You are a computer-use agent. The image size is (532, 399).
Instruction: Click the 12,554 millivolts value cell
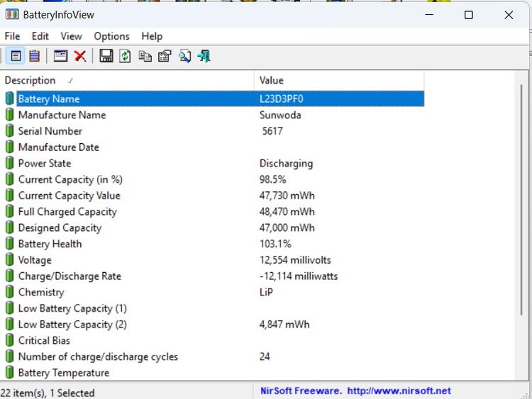[x=295, y=260]
